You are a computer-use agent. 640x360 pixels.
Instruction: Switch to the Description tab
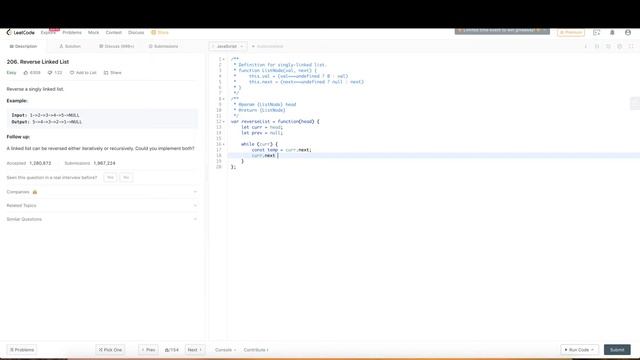(x=23, y=46)
